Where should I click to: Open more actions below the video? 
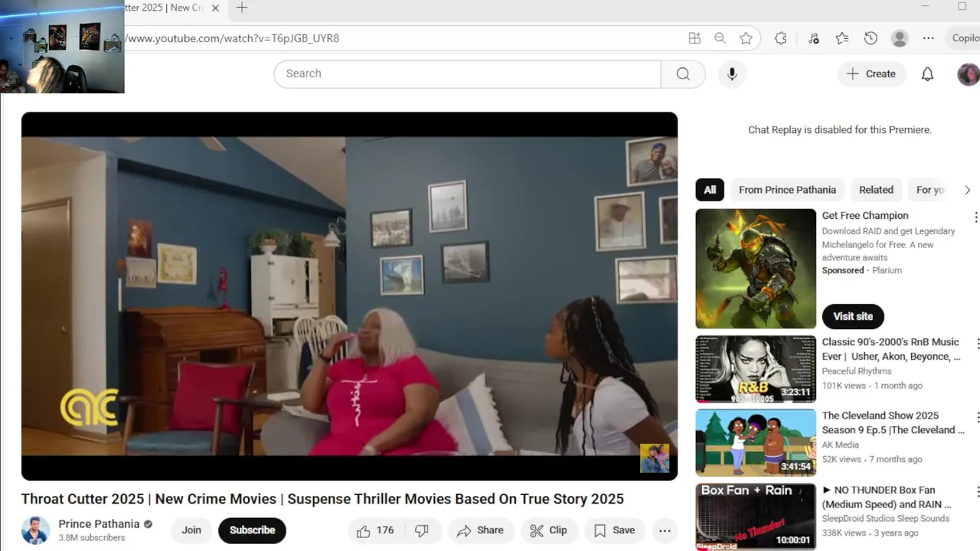[x=665, y=530]
